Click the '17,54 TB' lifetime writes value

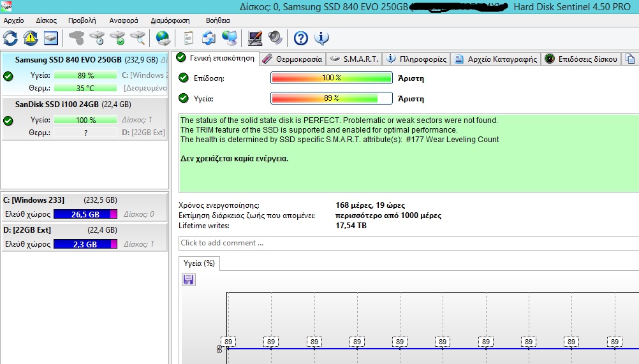[x=351, y=226]
